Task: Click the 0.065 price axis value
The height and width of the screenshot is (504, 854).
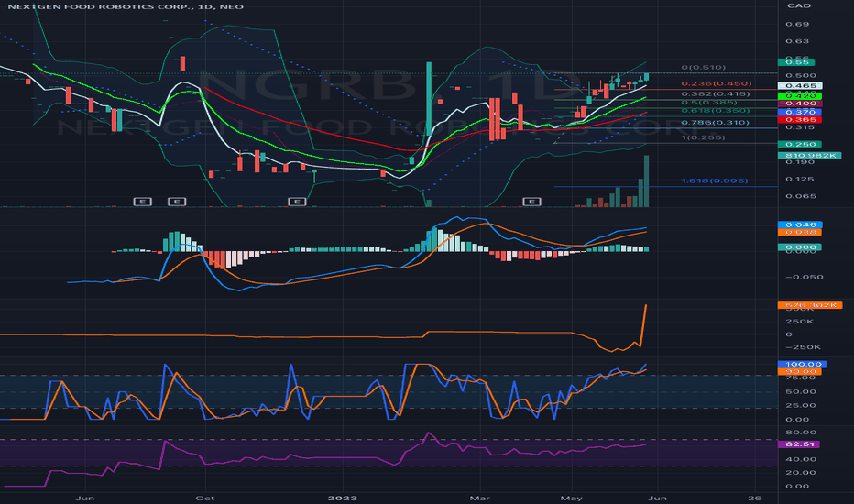Action: 801,195
